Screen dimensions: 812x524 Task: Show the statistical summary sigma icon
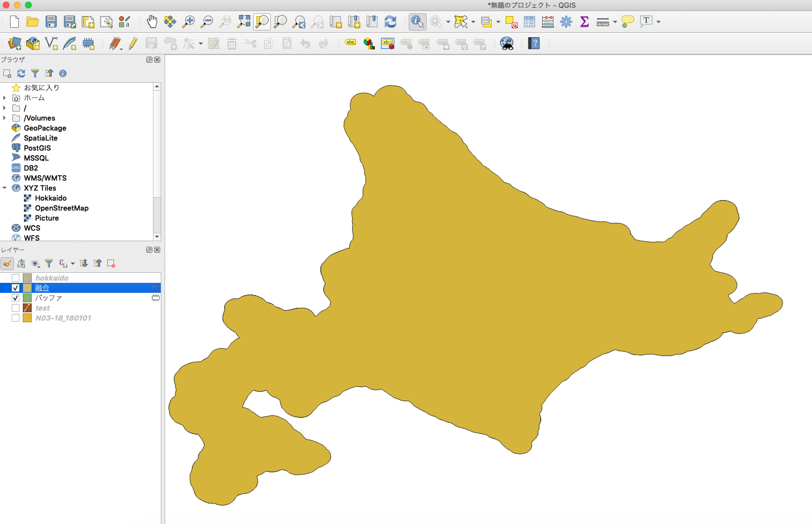click(585, 22)
